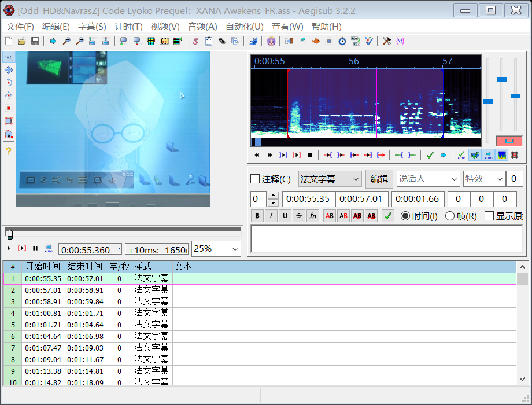Open the Fonts Collector icon

(x=235, y=42)
